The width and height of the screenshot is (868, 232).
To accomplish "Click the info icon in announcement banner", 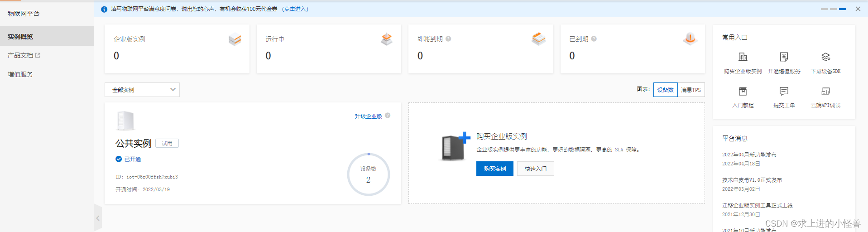I will (104, 9).
